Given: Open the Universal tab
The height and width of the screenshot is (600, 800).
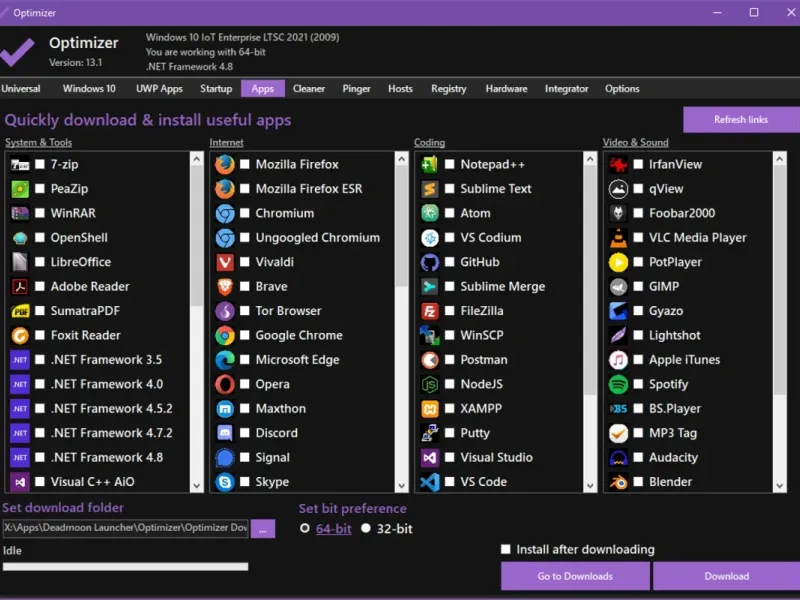Looking at the screenshot, I should 21,89.
